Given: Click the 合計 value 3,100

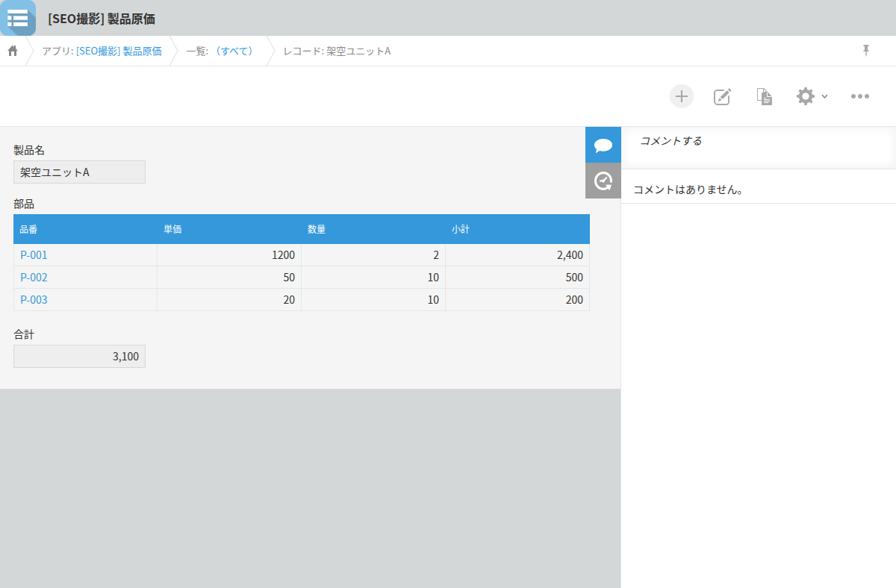Looking at the screenshot, I should click(x=79, y=357).
